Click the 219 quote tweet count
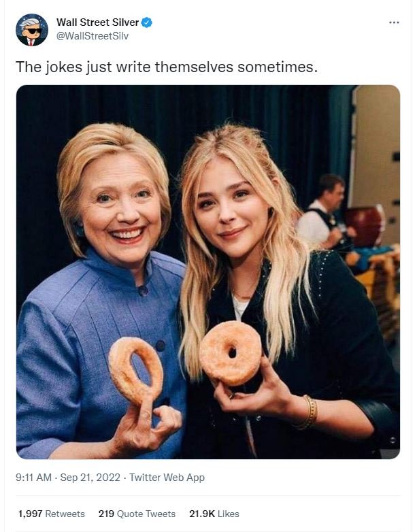The image size is (417, 532). (106, 514)
